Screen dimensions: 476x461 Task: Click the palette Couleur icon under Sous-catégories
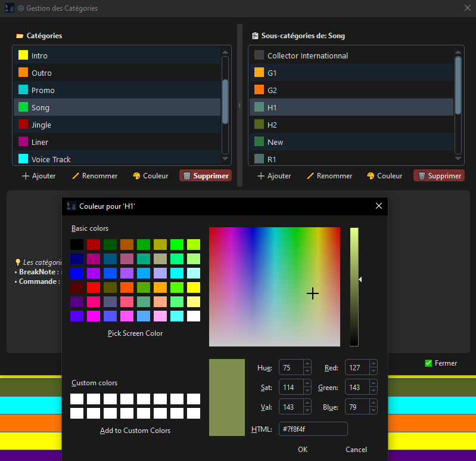point(371,177)
